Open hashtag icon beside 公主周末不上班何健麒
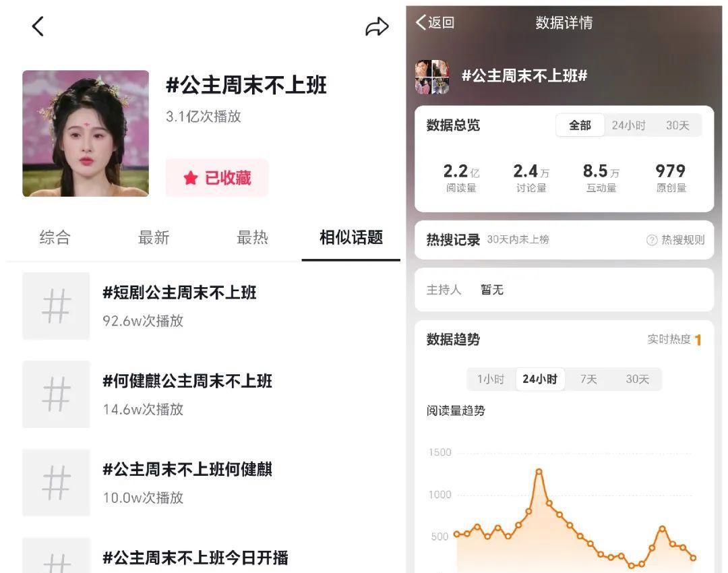This screenshot has height=573, width=728. [56, 483]
